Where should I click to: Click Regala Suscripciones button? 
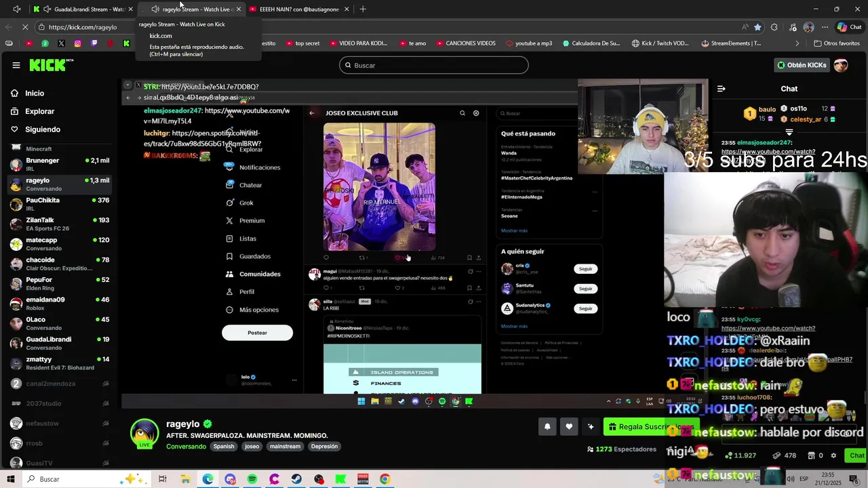click(651, 426)
